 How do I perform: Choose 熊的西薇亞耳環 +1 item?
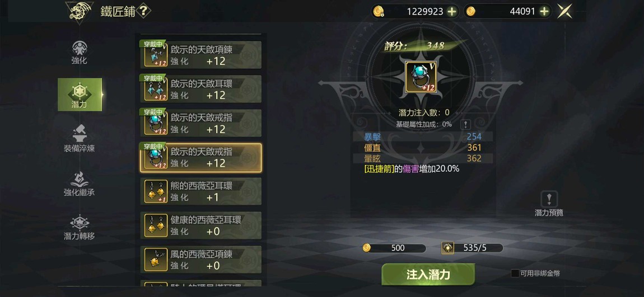tap(201, 191)
